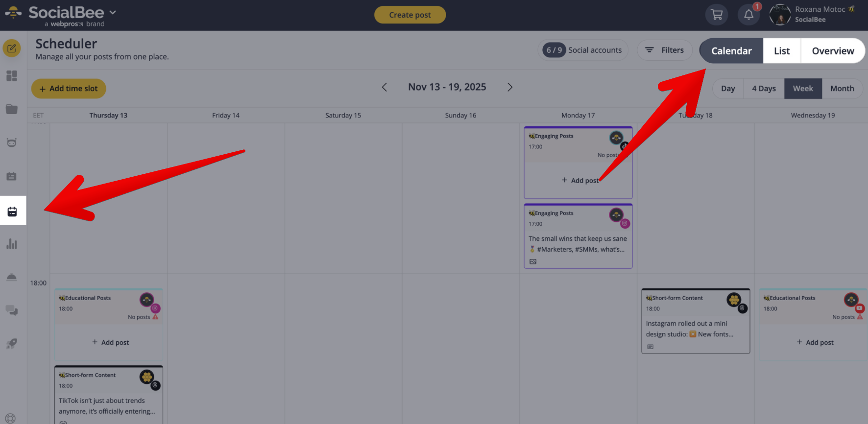Open the content folder sidebar icon

click(x=12, y=109)
